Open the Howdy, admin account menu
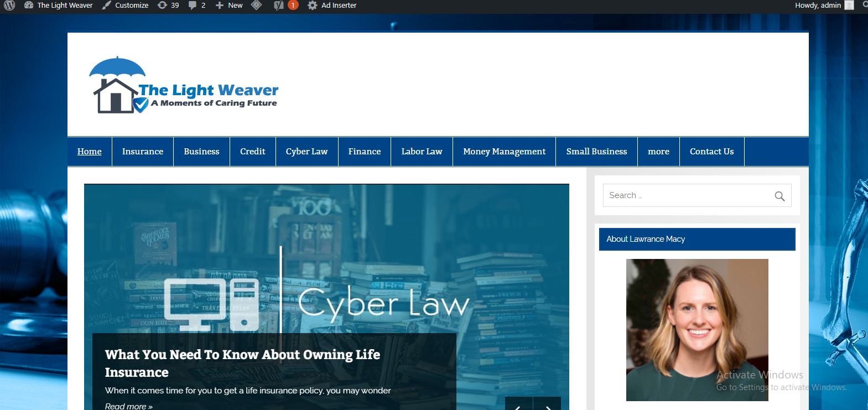The width and height of the screenshot is (868, 410). click(824, 6)
